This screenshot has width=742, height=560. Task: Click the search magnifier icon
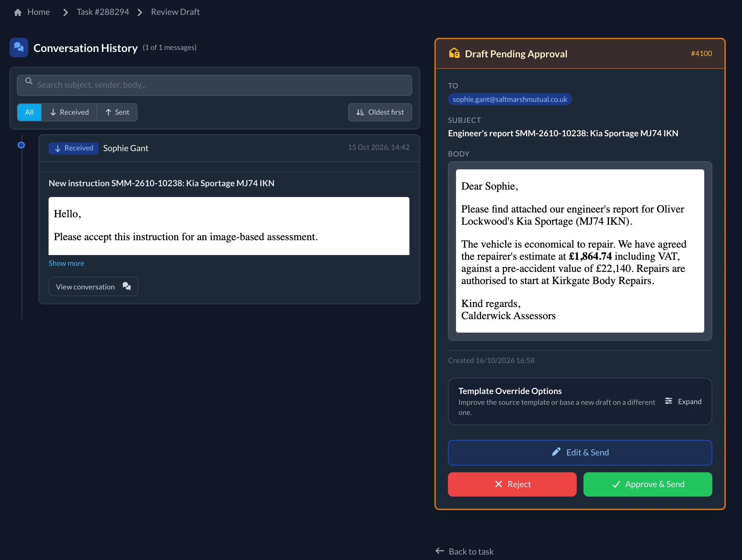pyautogui.click(x=29, y=81)
